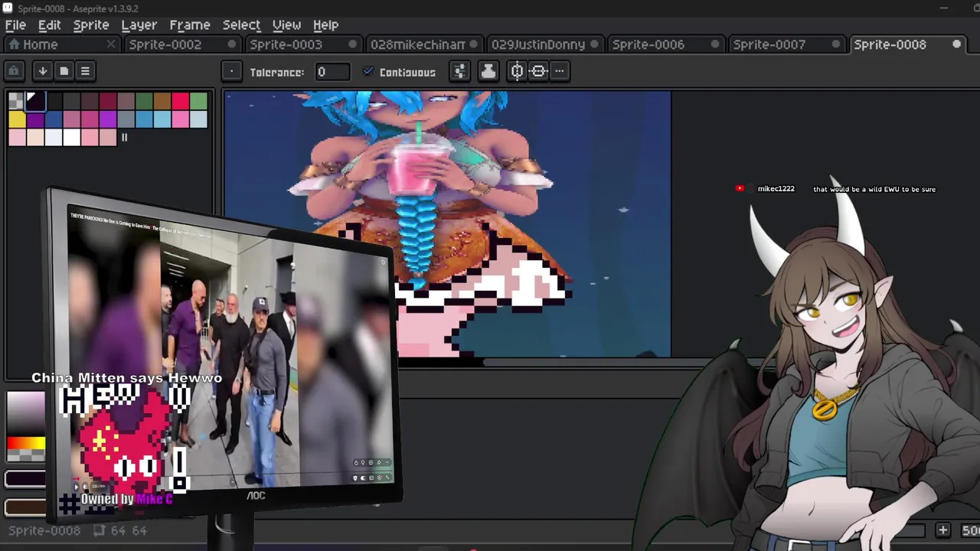The image size is (980, 551).
Task: Open the ink type selector
Action: tap(488, 72)
